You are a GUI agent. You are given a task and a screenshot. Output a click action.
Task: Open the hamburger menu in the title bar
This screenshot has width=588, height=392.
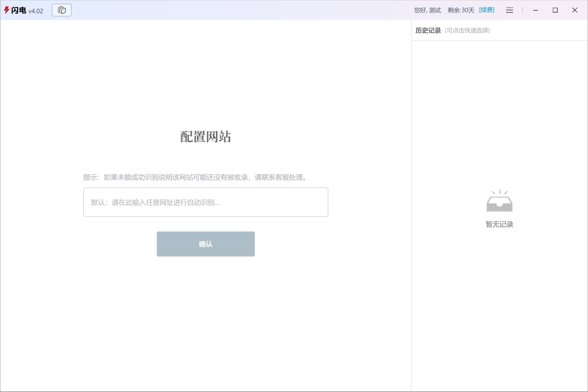tap(510, 10)
